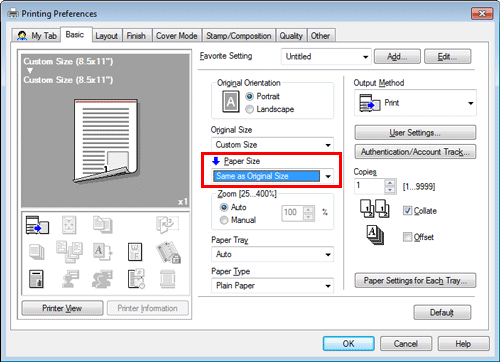Switch to the Quality tab
This screenshot has height=362, width=500.
(291, 36)
